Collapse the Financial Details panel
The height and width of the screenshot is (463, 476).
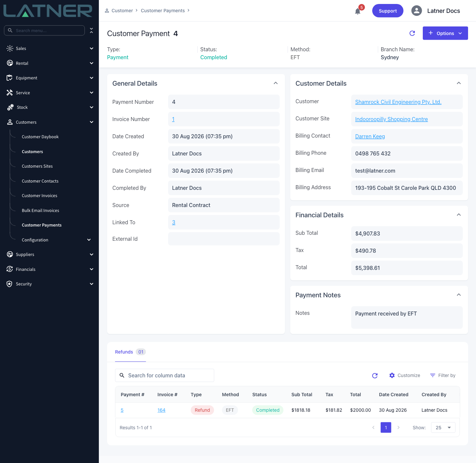point(459,215)
